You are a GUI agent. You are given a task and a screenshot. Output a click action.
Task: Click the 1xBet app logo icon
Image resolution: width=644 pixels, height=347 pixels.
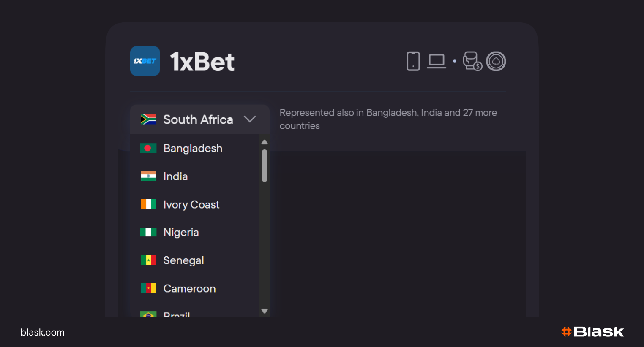click(x=145, y=61)
